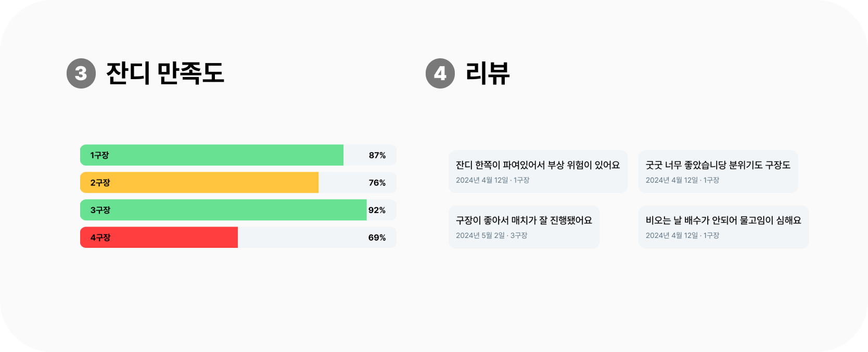Viewport: 868px width, 352px height.
Task: Select the 2구장 yellow satisfaction bar
Action: point(199,183)
